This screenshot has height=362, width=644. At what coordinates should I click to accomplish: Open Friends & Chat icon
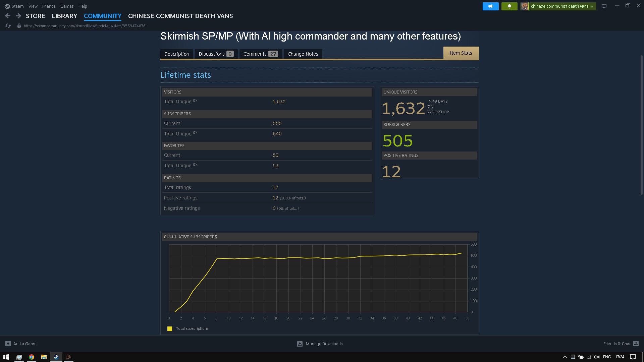coord(636,344)
